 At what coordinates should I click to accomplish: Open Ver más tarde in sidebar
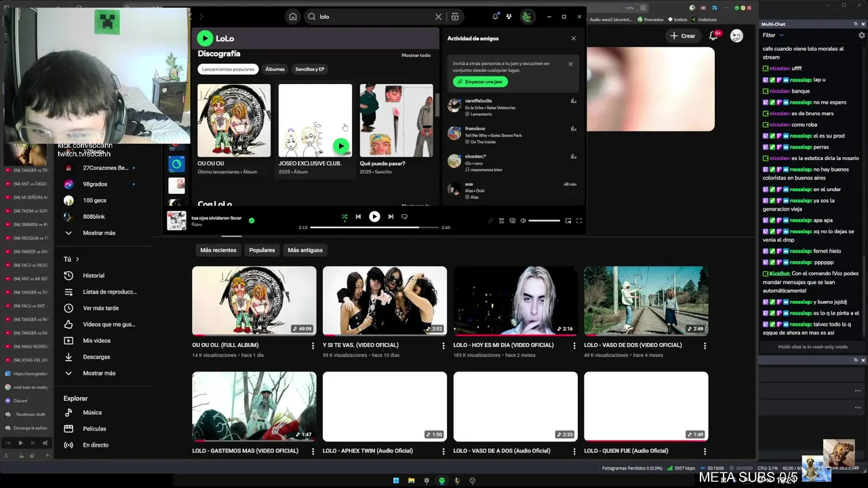100,308
